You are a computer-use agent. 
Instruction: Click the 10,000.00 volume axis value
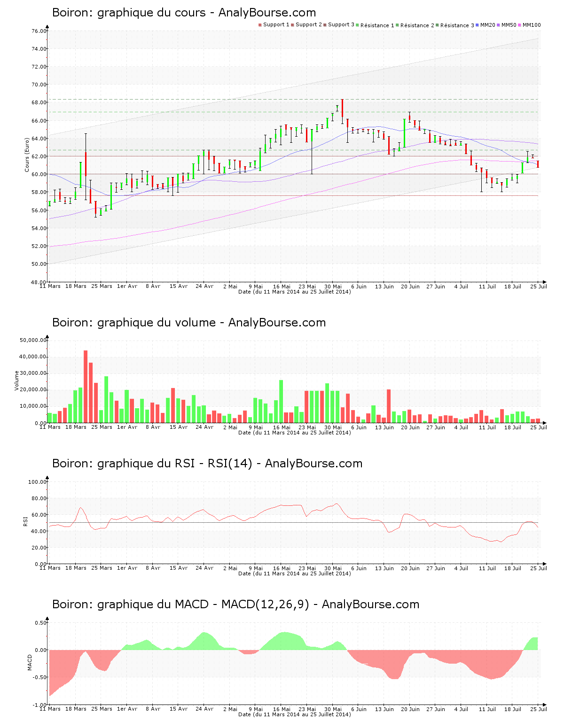(x=32, y=406)
